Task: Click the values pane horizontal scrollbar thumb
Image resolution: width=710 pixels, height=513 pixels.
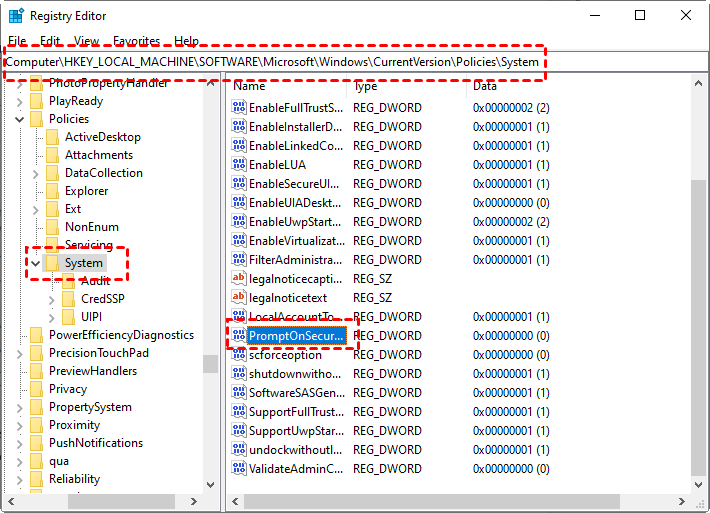Action: pyautogui.click(x=432, y=501)
